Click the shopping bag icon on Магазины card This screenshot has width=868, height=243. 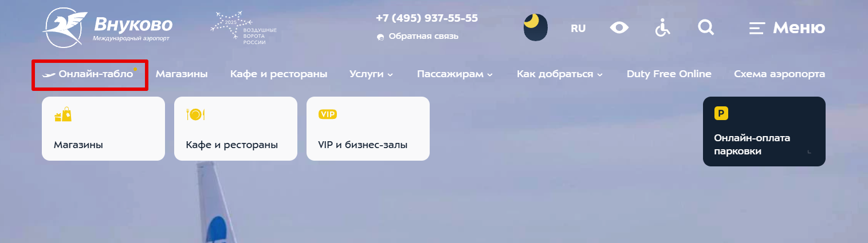(63, 114)
